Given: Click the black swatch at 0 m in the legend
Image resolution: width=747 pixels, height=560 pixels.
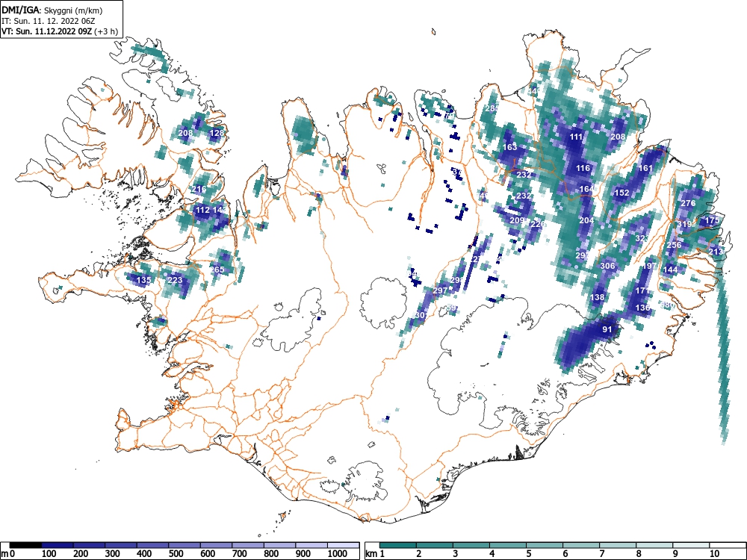Looking at the screenshot, I should (25, 545).
